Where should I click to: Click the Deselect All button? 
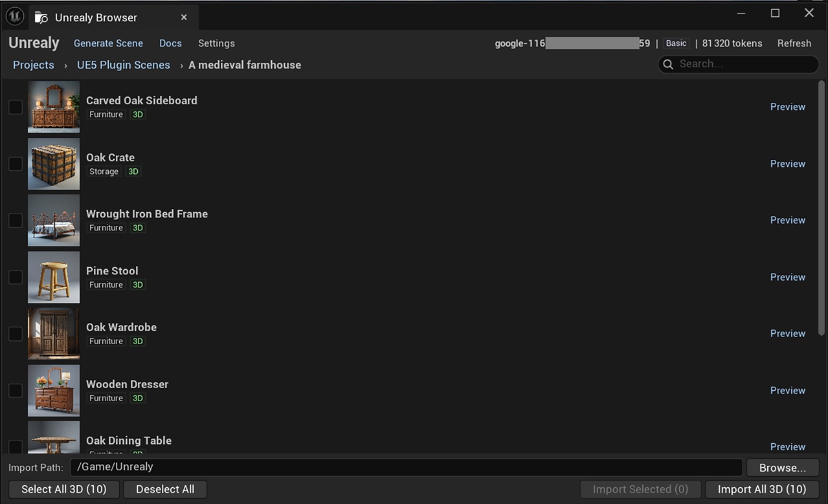pos(165,489)
